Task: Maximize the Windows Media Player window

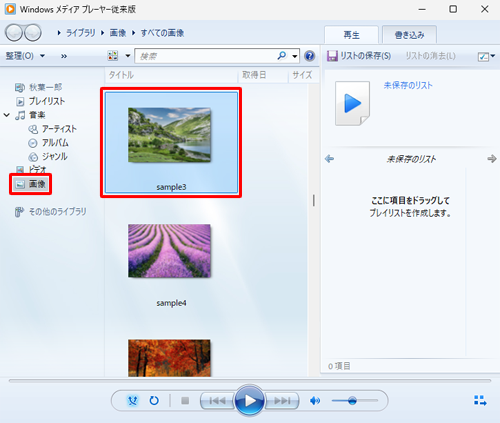Action: [x=453, y=9]
